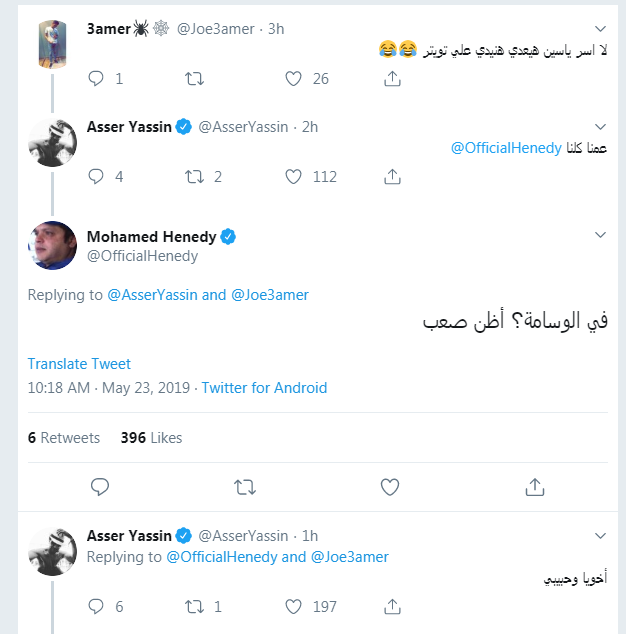Open Mohamed Henedy's profile picture
The width and height of the screenshot is (626, 634).
[x=52, y=246]
